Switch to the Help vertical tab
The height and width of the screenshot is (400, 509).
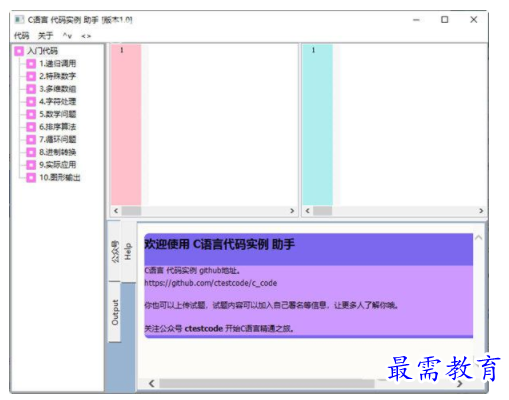(128, 252)
